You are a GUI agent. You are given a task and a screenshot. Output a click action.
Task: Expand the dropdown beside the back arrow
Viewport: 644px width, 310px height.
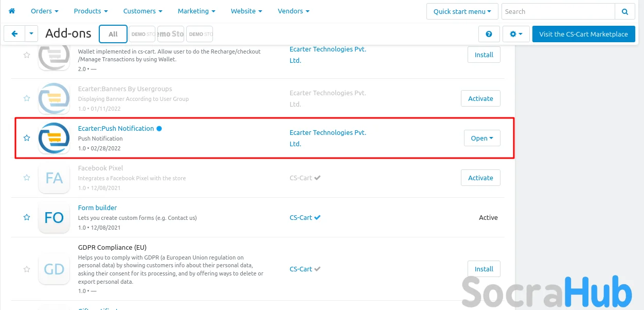[31, 34]
